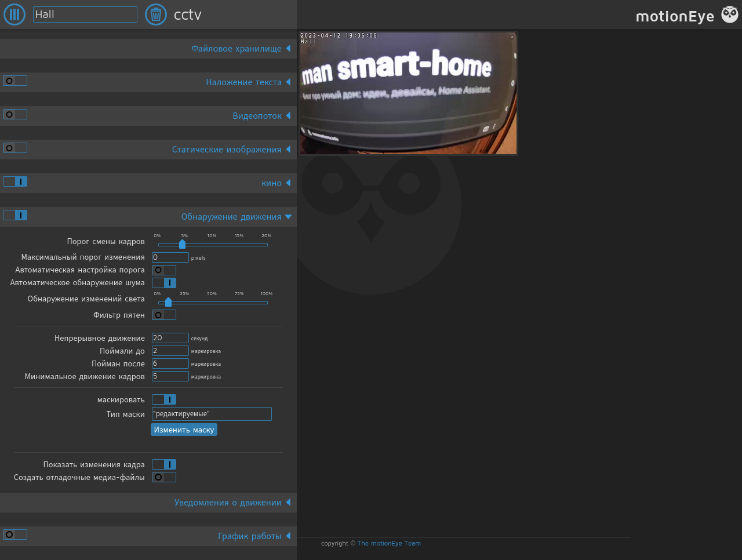Screen dimensions: 742x560
Task: Click the Максимальный порог изменения pixels field
Action: (170, 257)
